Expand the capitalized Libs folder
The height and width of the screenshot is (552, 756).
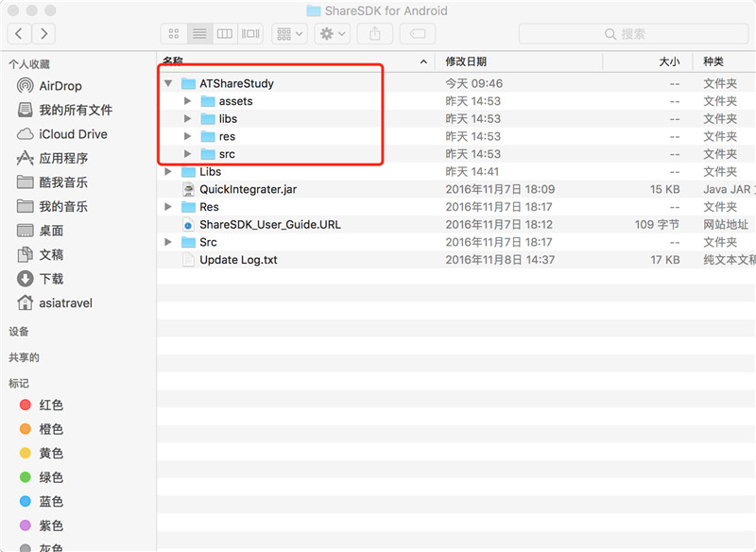point(168,172)
